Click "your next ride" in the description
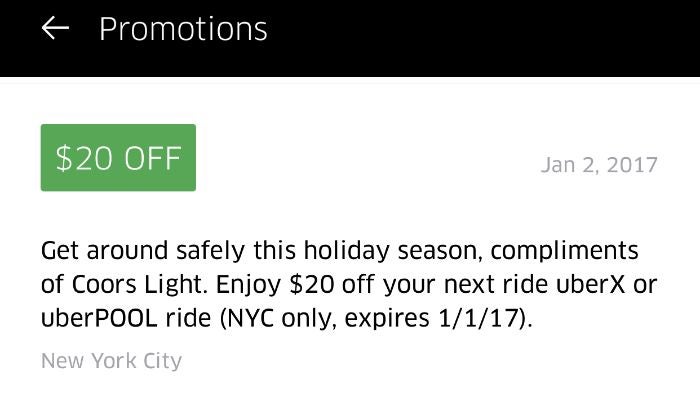The width and height of the screenshot is (700, 393). pos(466,285)
